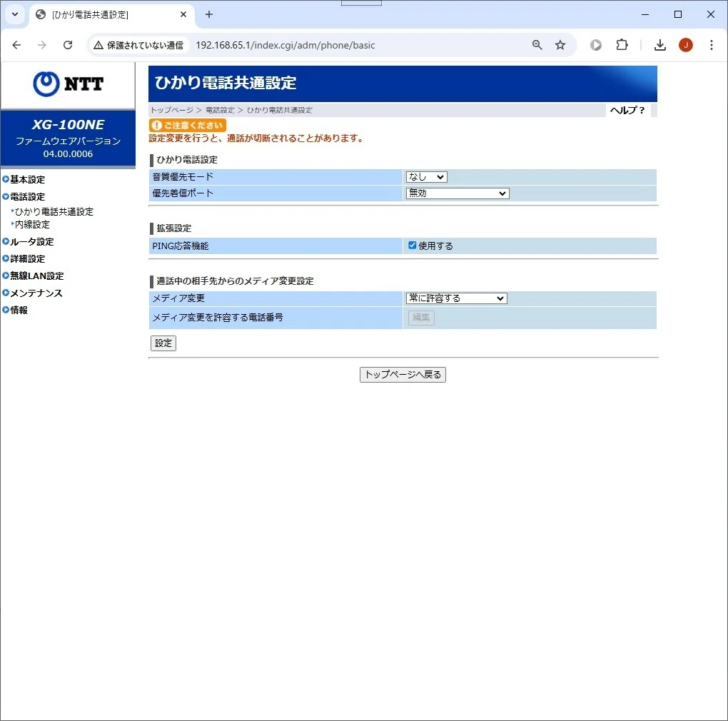Click the greyed 編集 button
The image size is (728, 721).
click(421, 318)
